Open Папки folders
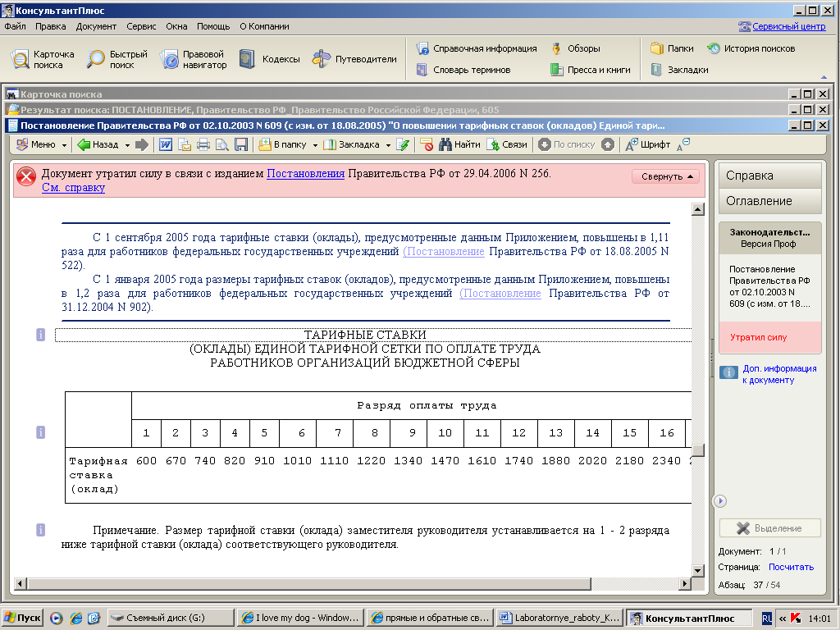 [673, 48]
